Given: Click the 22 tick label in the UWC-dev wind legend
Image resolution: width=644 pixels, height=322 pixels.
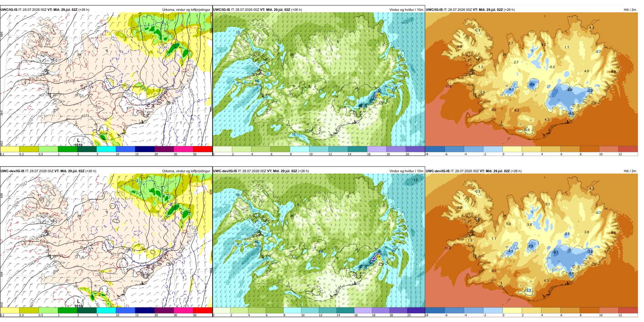Looking at the screenshot, I should point(408,315).
